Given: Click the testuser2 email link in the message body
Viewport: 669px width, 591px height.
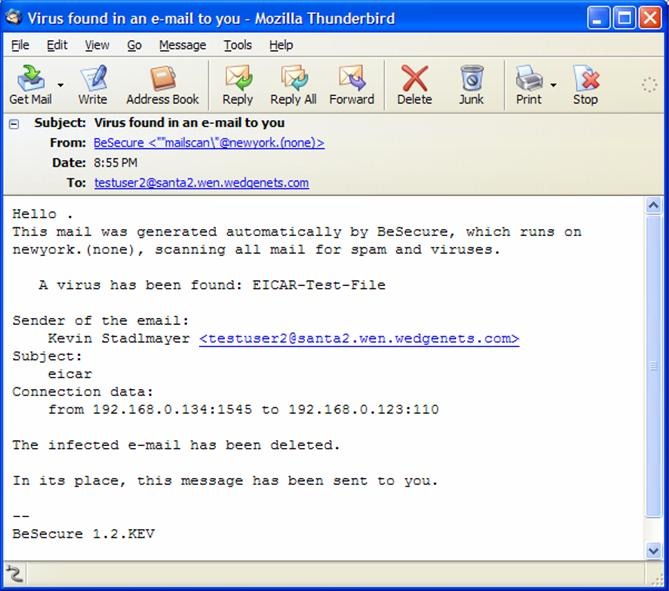Looking at the screenshot, I should pos(359,338).
